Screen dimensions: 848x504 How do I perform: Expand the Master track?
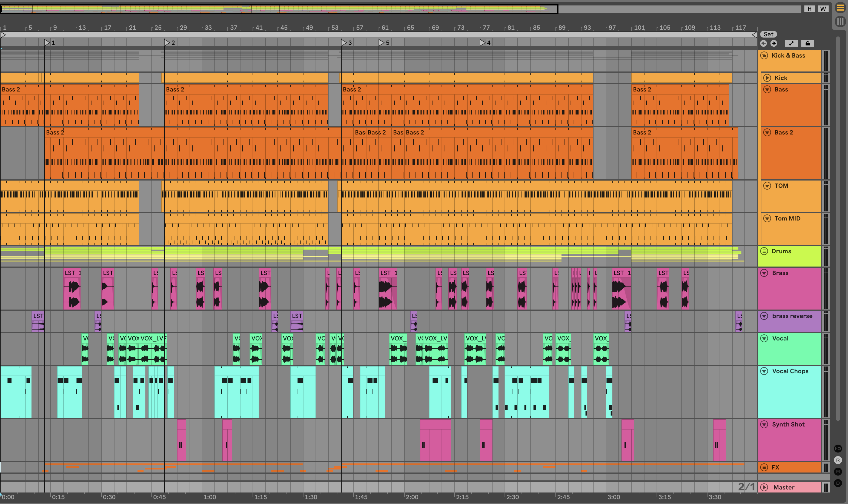tap(764, 487)
